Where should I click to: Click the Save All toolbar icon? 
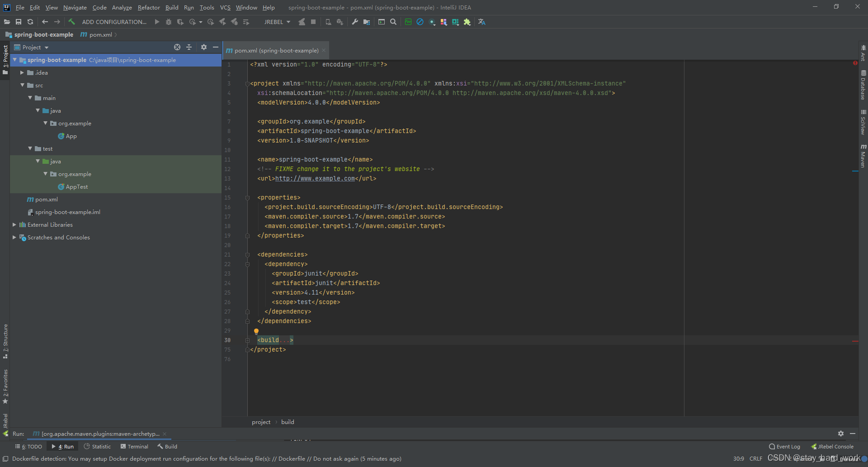pos(19,22)
